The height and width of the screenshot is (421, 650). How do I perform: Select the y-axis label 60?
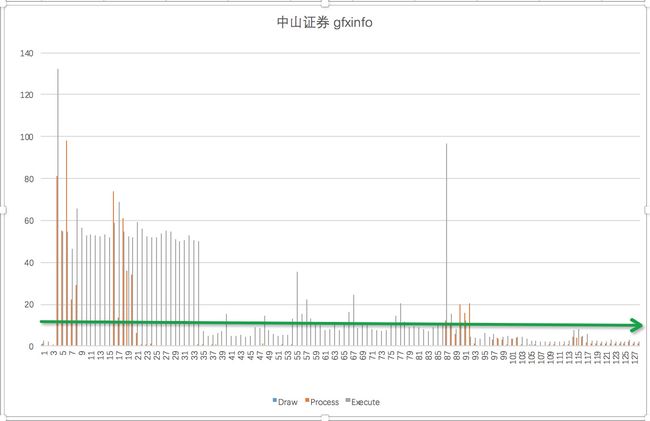pyautogui.click(x=29, y=221)
